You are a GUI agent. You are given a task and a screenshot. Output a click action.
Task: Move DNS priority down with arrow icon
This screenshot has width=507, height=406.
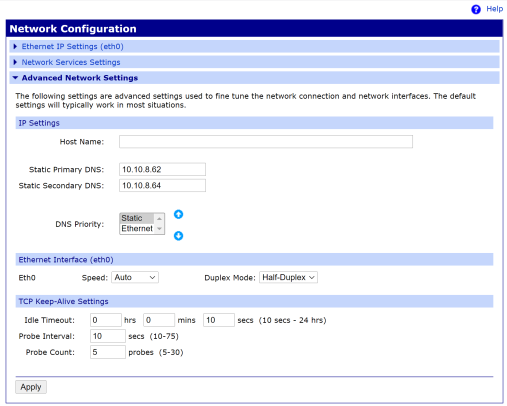tap(178, 236)
